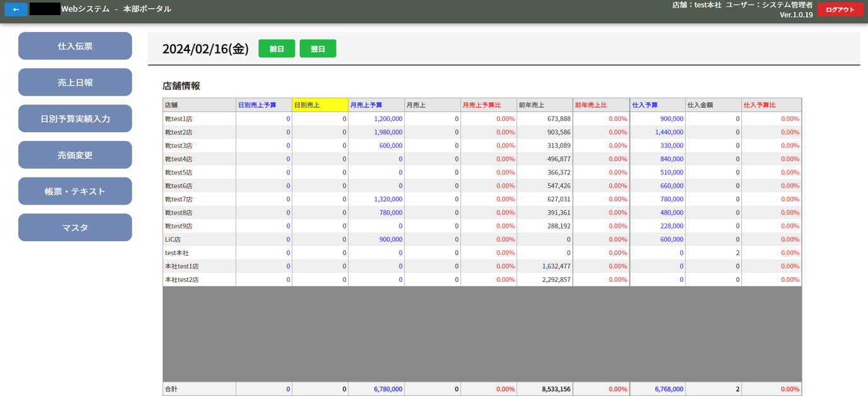
Task: Click previous-year sales 903,586
Action: click(x=559, y=132)
